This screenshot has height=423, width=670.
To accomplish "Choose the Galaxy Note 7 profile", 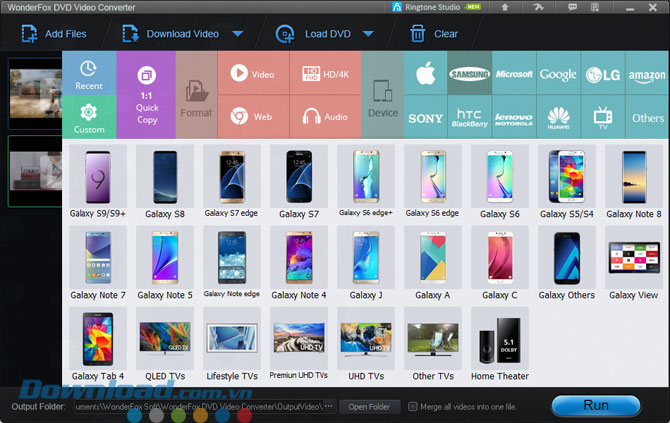I will click(98, 263).
